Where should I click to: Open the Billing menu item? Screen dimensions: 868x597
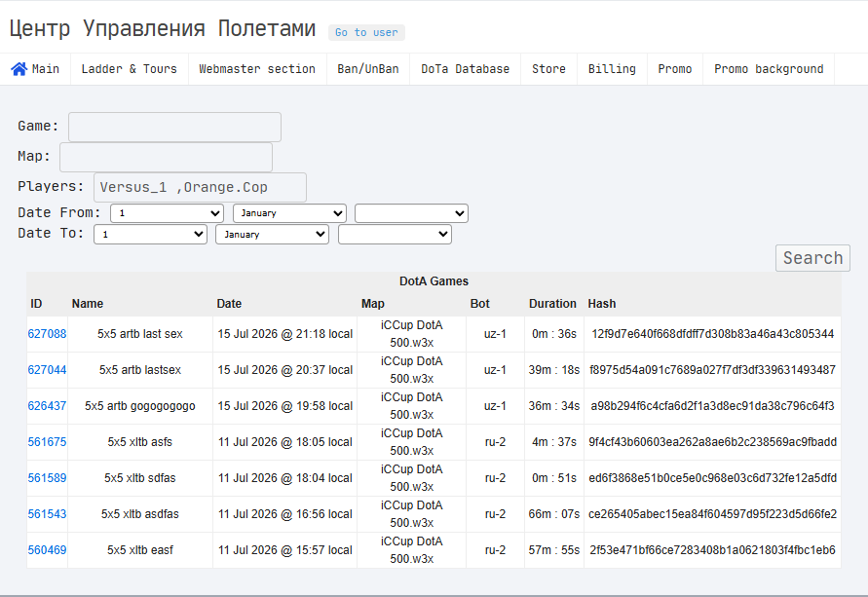[x=612, y=69]
